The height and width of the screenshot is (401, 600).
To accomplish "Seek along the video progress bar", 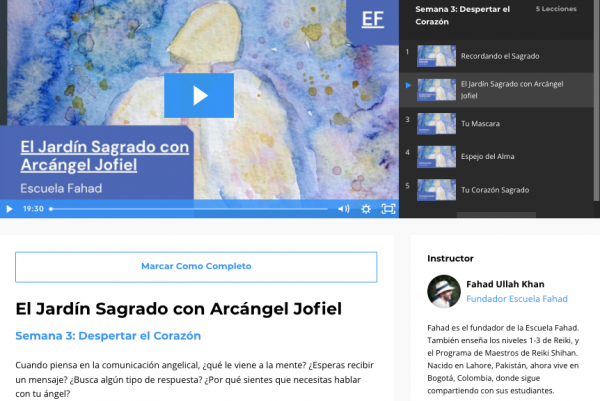I will point(188,209).
